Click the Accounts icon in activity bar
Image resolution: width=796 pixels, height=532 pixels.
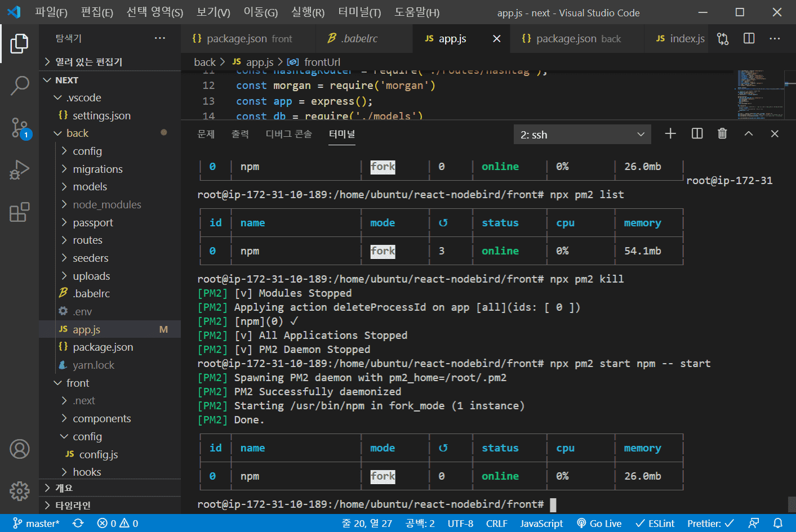click(x=20, y=449)
